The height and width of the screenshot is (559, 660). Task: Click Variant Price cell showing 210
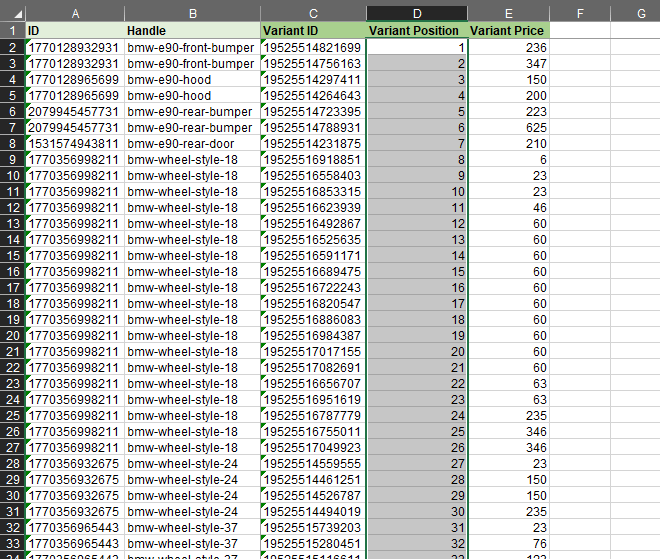tap(508, 144)
